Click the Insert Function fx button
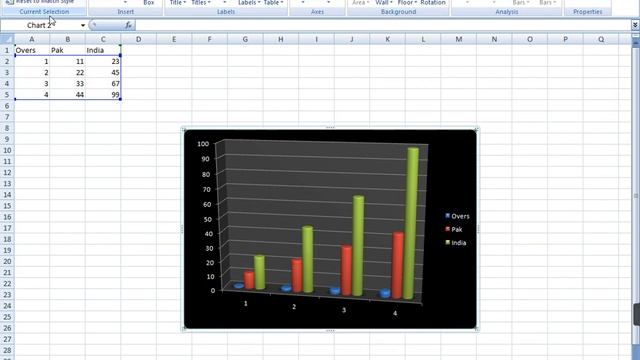 [x=128, y=25]
